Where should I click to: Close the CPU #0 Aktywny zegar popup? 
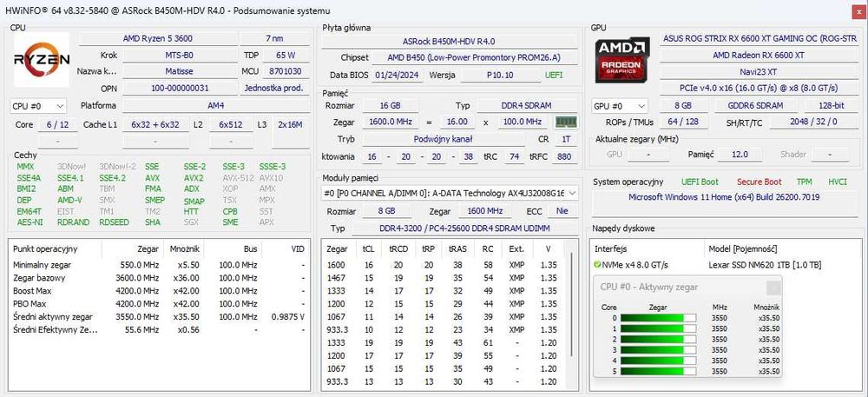774,288
